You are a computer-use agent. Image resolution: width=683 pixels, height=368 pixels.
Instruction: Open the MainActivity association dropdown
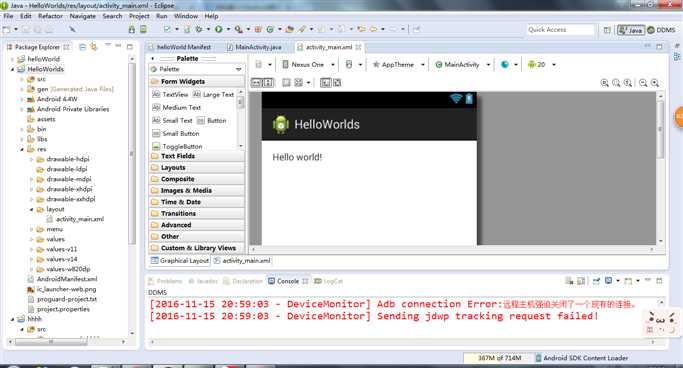463,64
